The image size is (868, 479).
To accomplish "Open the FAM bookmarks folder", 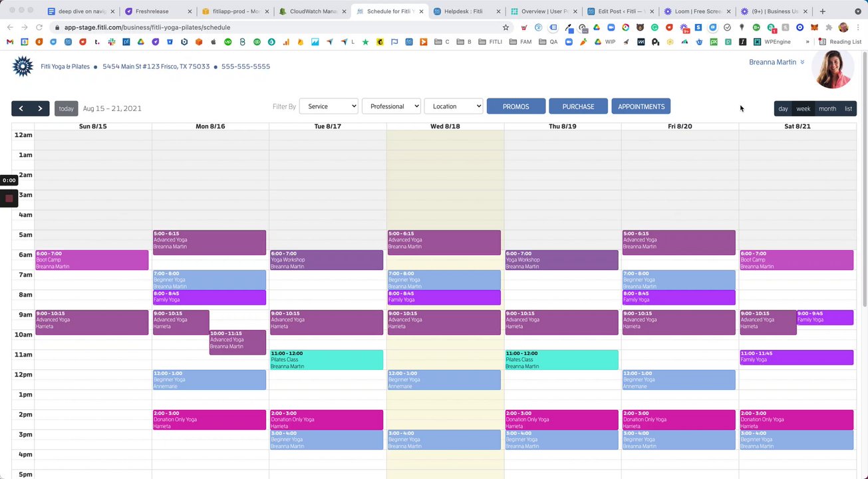I will pyautogui.click(x=521, y=42).
